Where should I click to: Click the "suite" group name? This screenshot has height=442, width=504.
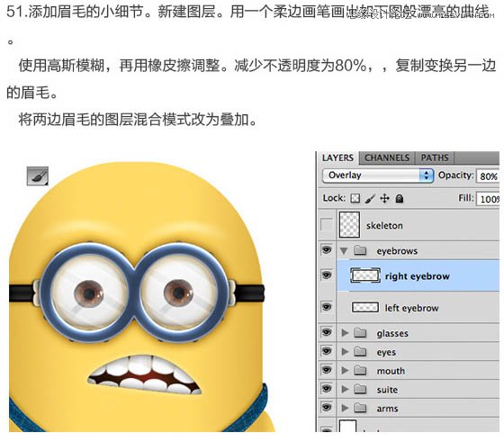pyautogui.click(x=387, y=390)
